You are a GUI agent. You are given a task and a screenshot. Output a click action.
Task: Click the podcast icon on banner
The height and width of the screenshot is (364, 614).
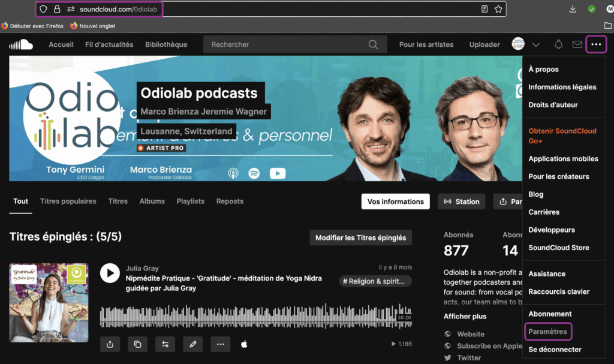pos(233,173)
